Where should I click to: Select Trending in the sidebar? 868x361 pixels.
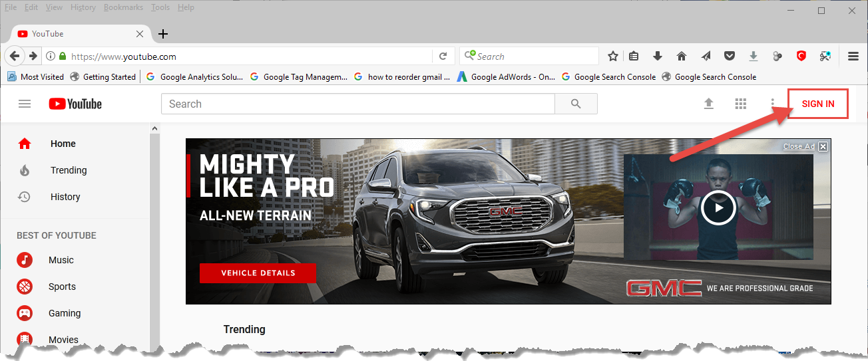coord(69,170)
